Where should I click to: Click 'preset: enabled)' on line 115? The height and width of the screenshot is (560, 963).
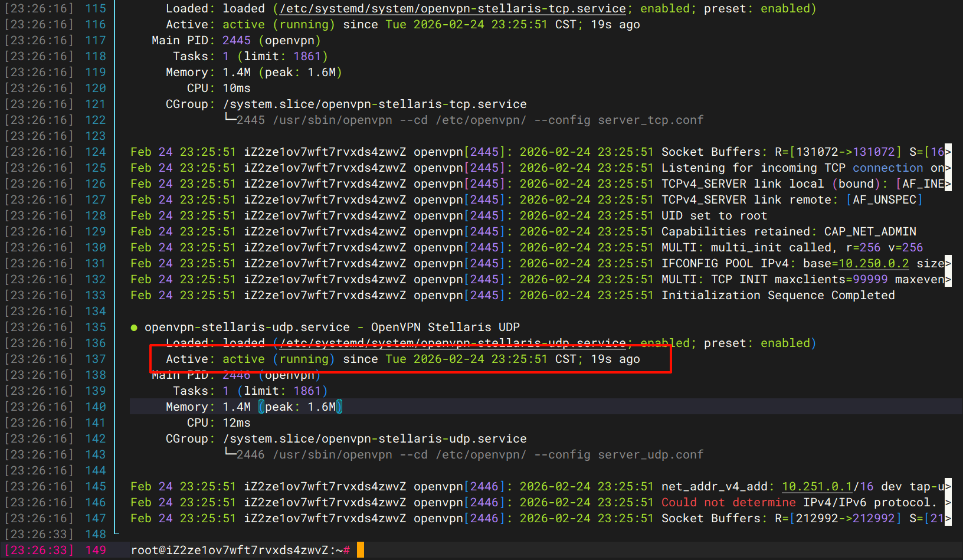761,9
